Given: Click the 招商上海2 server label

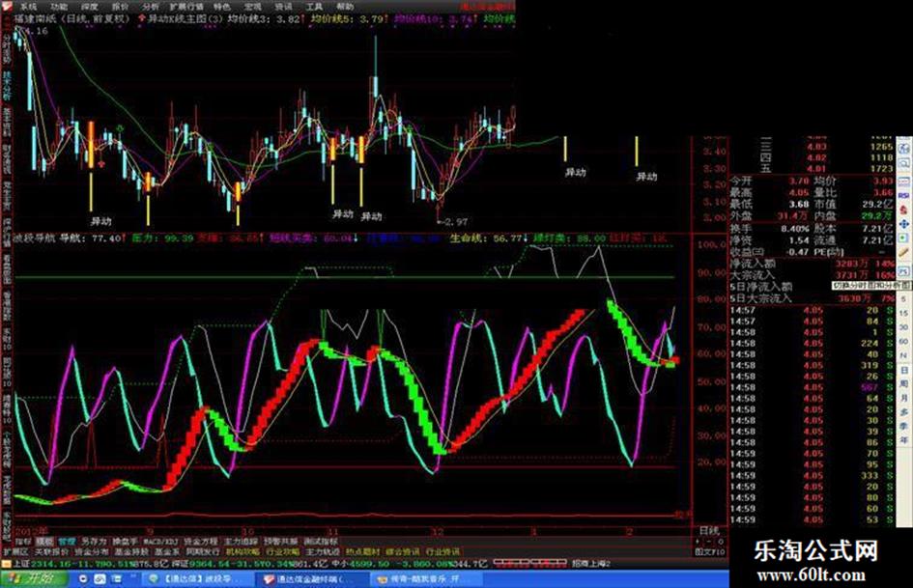Looking at the screenshot, I should coord(591,564).
